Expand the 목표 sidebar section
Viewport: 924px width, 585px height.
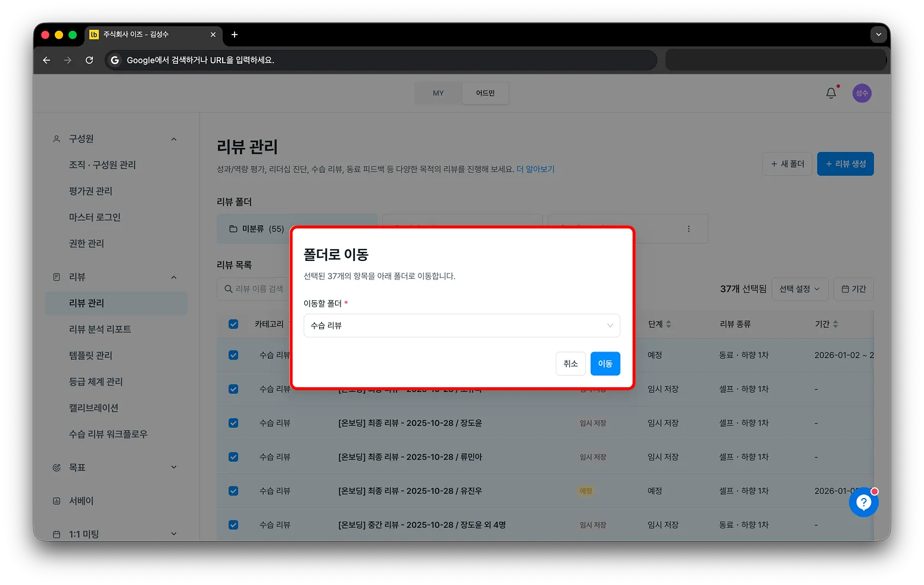point(174,468)
